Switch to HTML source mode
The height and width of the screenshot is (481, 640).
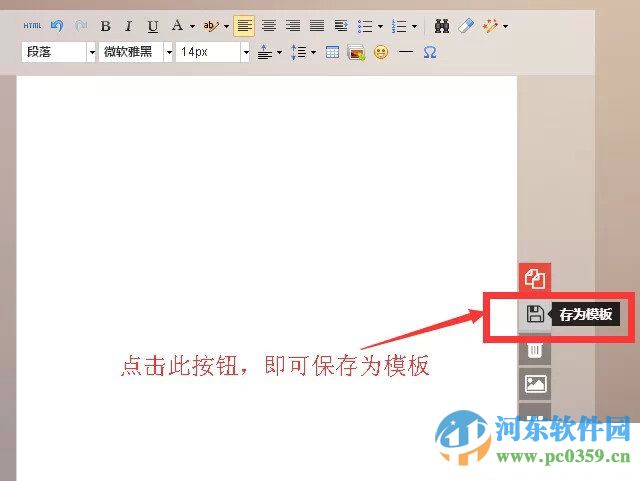pyautogui.click(x=32, y=26)
